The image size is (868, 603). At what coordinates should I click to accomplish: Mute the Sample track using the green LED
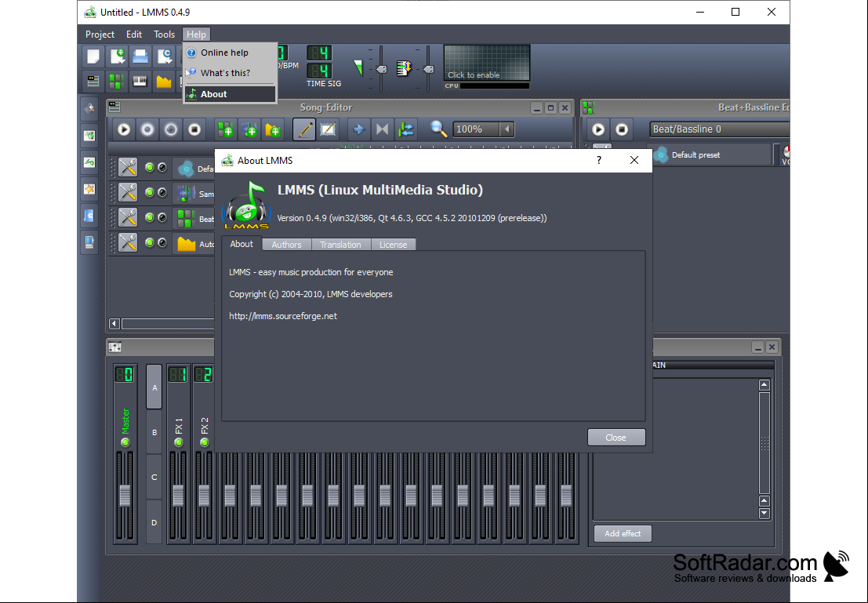click(x=150, y=192)
